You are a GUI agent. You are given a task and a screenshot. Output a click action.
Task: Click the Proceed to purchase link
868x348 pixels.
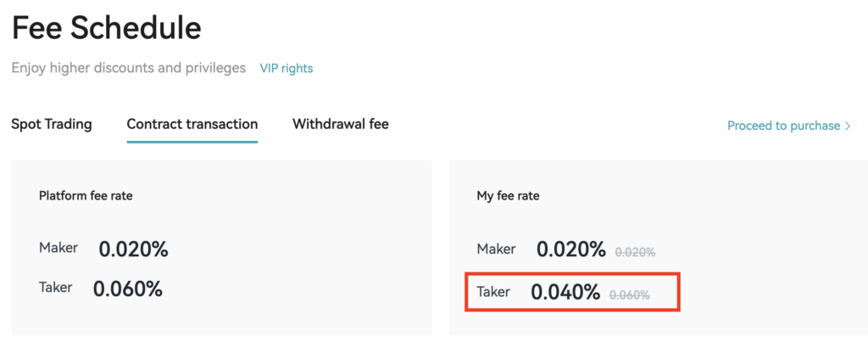coord(783,126)
